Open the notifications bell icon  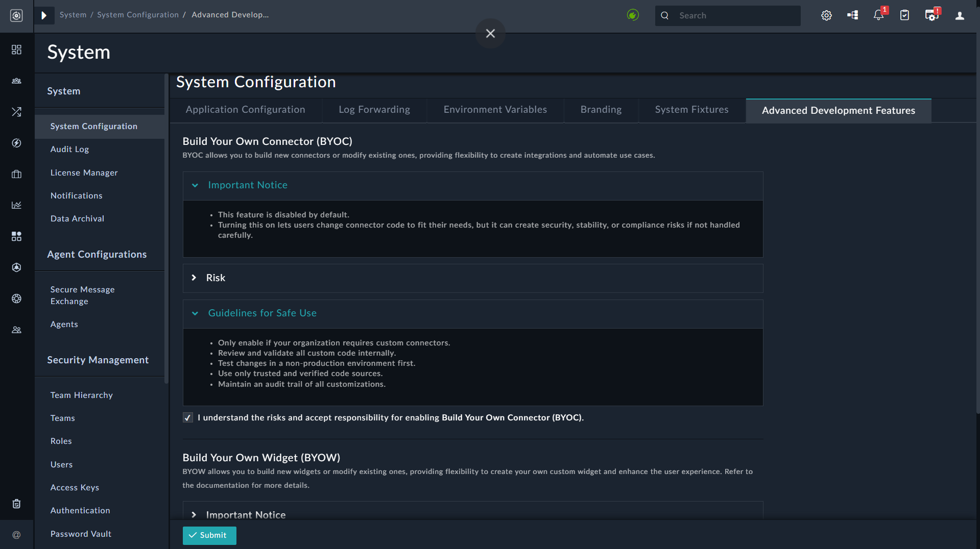click(x=878, y=15)
